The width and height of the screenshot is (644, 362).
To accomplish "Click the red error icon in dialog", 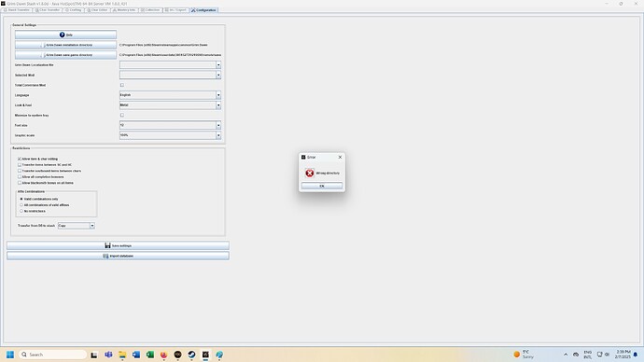I will coord(310,174).
